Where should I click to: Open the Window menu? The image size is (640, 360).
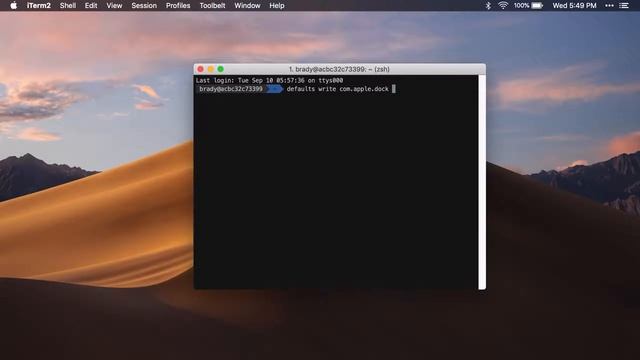(247, 6)
